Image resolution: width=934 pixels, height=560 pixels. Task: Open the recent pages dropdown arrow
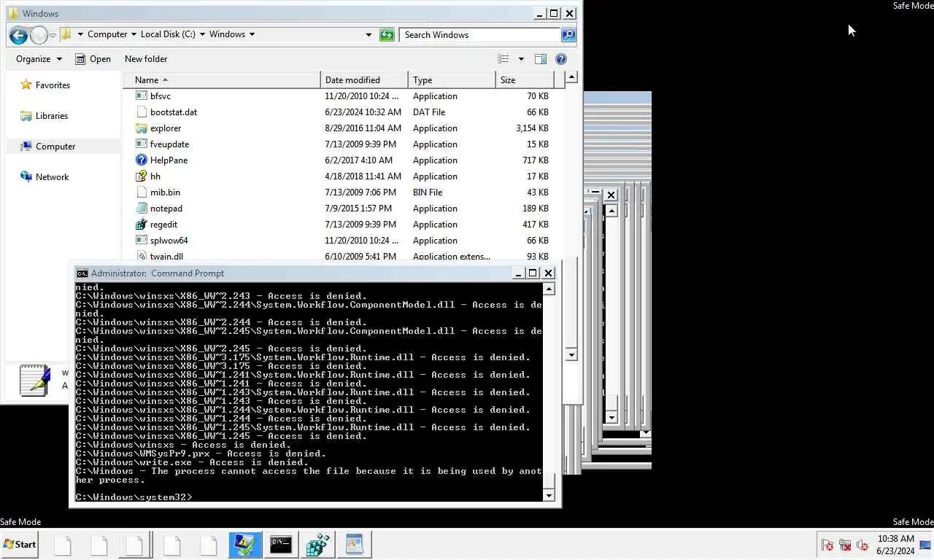53,35
